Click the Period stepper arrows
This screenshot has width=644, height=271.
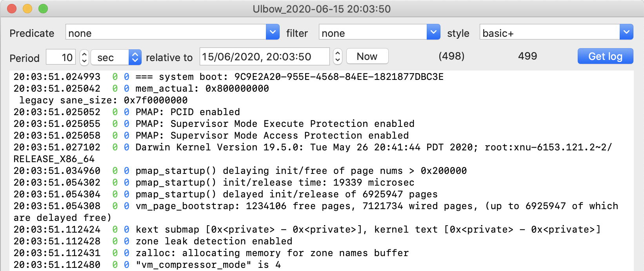84,58
